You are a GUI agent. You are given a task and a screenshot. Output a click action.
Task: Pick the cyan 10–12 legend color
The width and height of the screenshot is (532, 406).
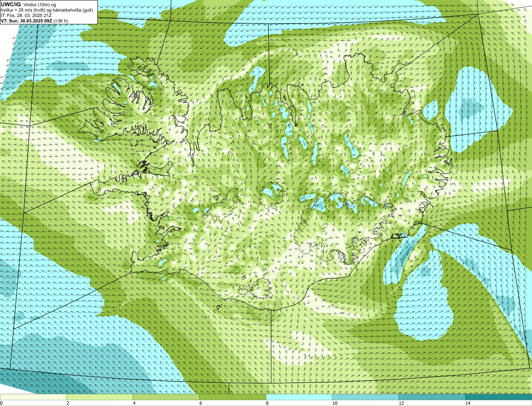pyautogui.click(x=366, y=397)
